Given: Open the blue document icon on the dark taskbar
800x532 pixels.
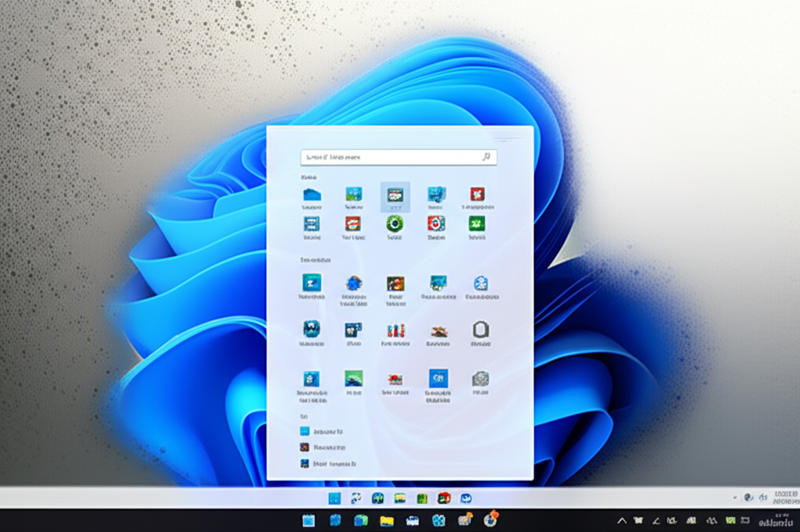Looking at the screenshot, I should pyautogui.click(x=334, y=520).
